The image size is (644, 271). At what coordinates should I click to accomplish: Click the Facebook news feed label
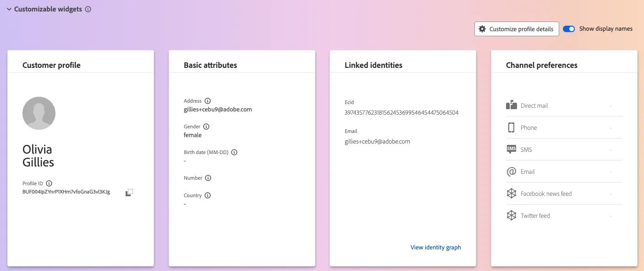(546, 194)
